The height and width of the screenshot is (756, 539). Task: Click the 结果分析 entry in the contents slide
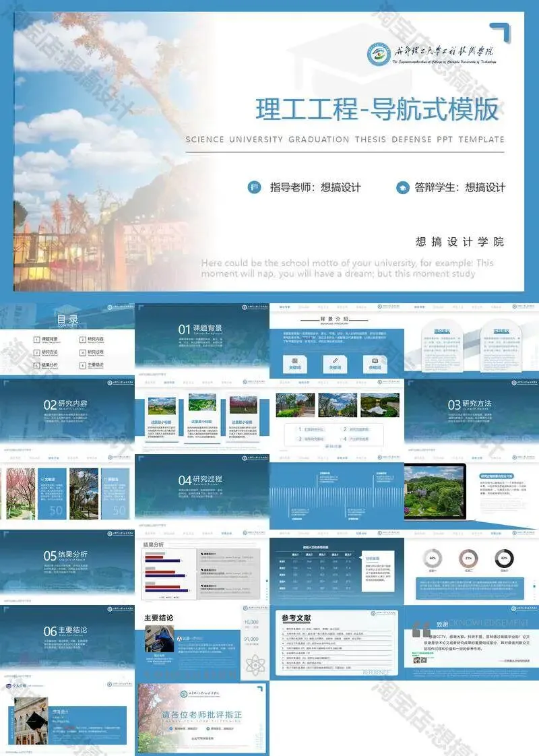[50, 365]
